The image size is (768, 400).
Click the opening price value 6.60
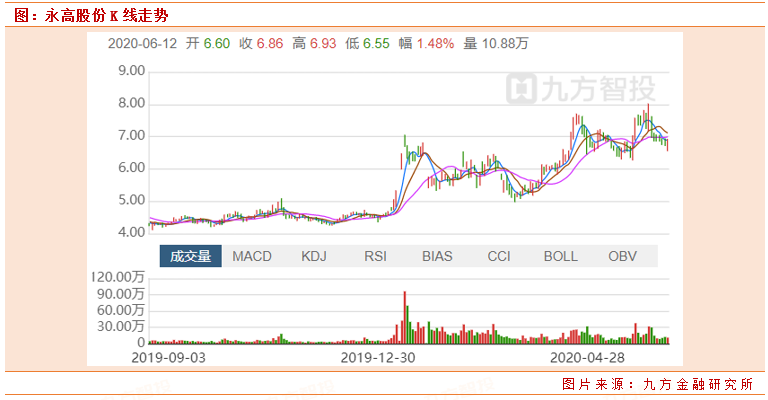click(217, 44)
